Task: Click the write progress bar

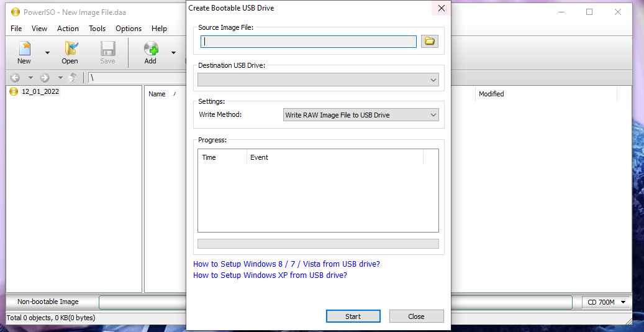Action: 318,244
